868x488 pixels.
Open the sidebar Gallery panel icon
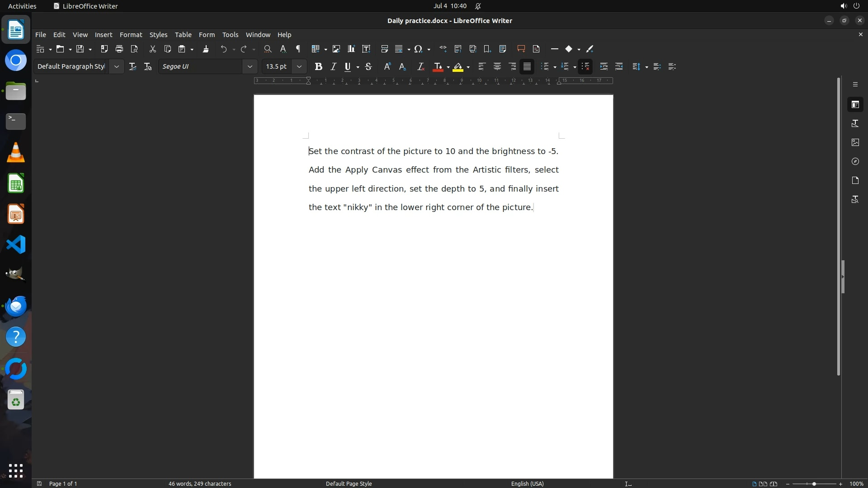tap(855, 142)
